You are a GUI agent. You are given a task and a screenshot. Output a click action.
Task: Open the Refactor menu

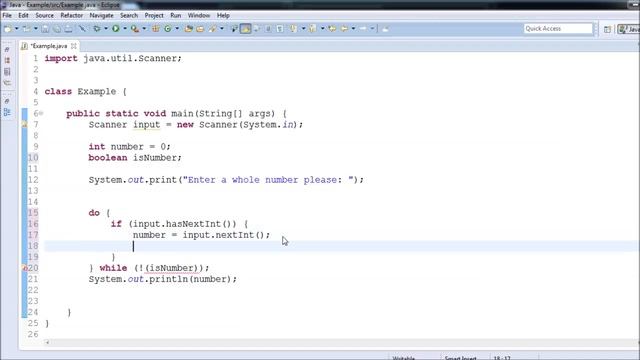tap(71, 16)
